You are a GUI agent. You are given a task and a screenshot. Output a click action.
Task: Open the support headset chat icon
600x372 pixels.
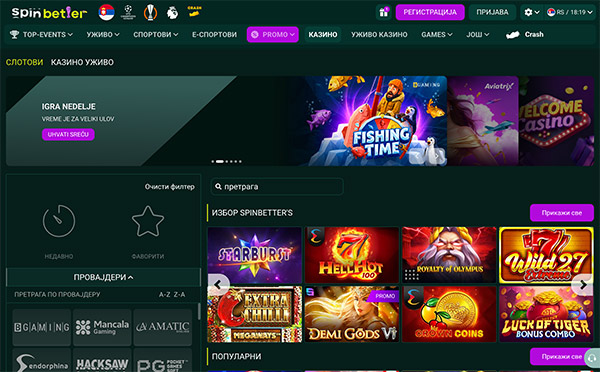click(x=593, y=358)
